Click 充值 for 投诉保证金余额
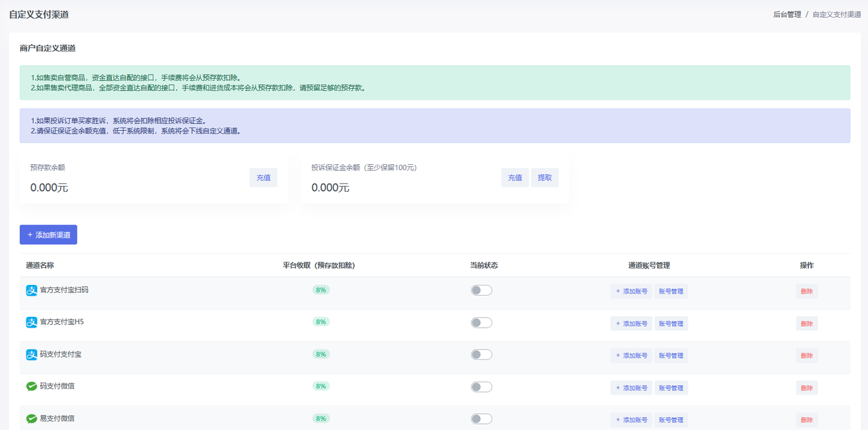Image resolution: width=868 pixels, height=430 pixels. pos(515,178)
